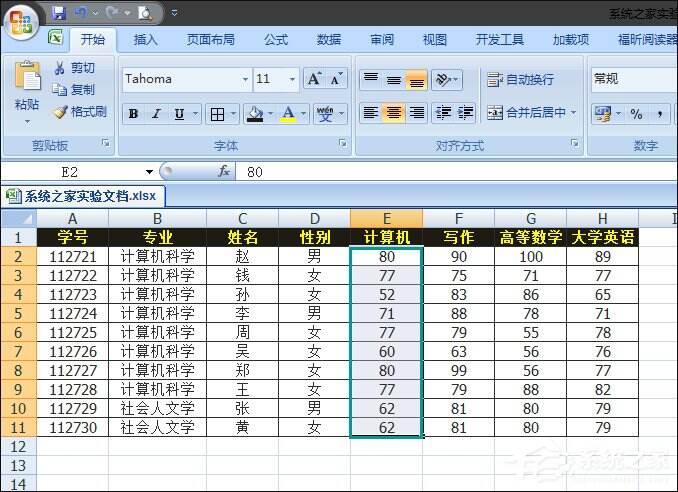Viewport: 678px width, 492px height.
Task: Switch to the 开发工具 tab
Action: [x=499, y=40]
